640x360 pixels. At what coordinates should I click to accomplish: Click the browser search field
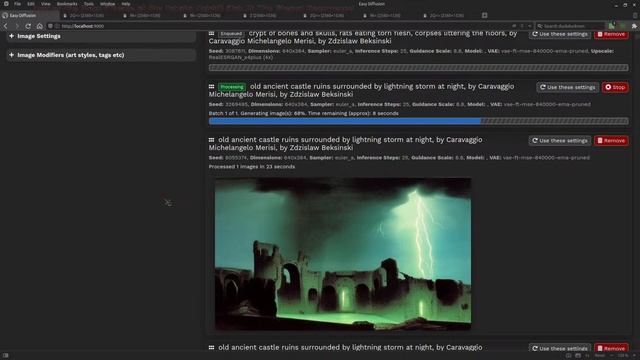click(570, 26)
